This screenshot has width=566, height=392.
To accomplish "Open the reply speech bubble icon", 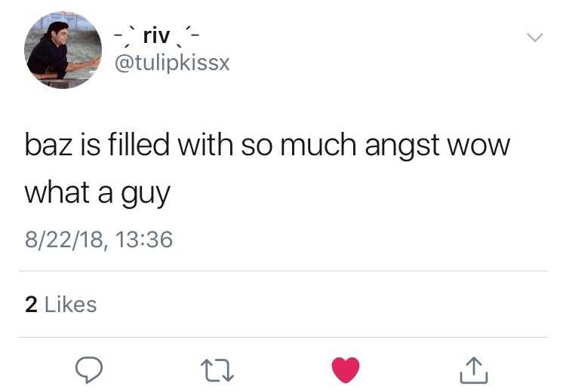I will click(89, 369).
